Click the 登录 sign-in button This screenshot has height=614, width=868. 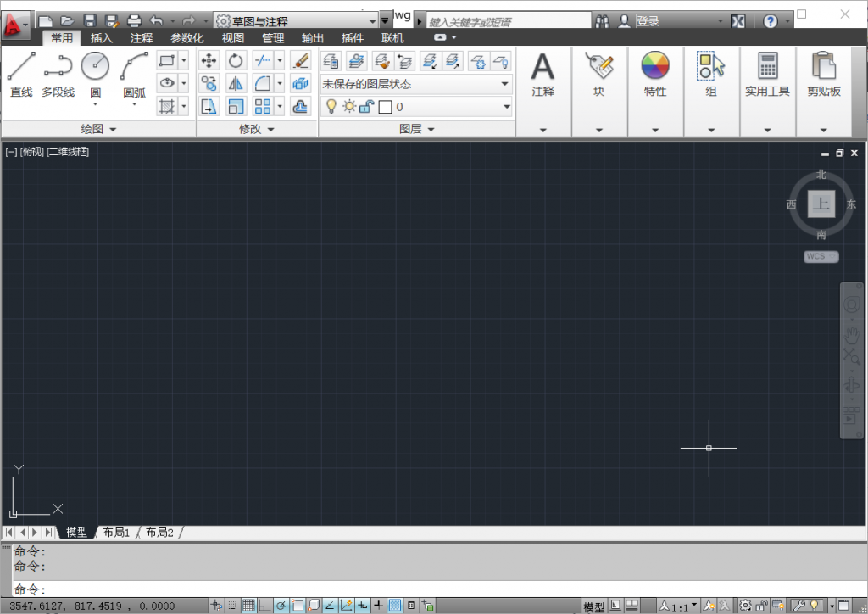point(647,21)
